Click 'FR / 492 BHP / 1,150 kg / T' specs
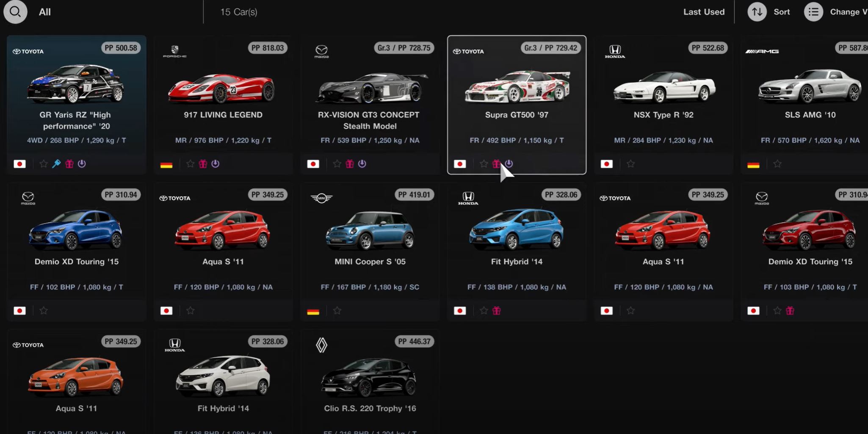This screenshot has width=868, height=434. [x=517, y=140]
